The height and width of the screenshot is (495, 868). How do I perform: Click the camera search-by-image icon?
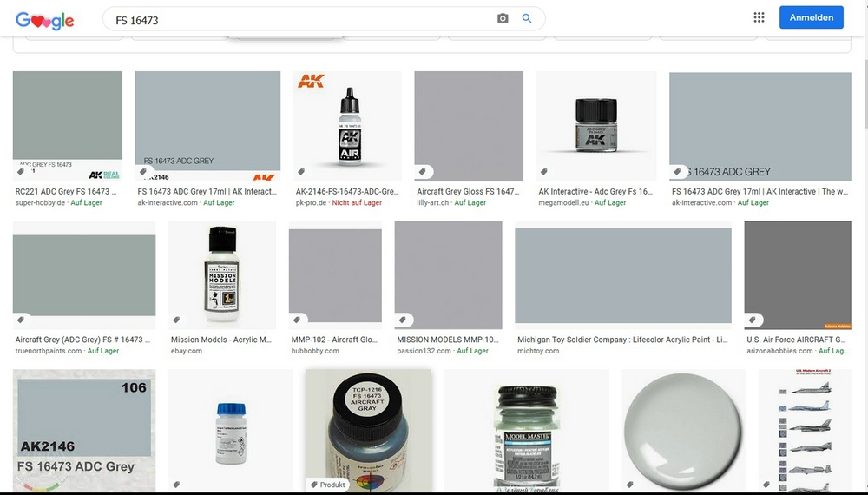[x=502, y=18]
